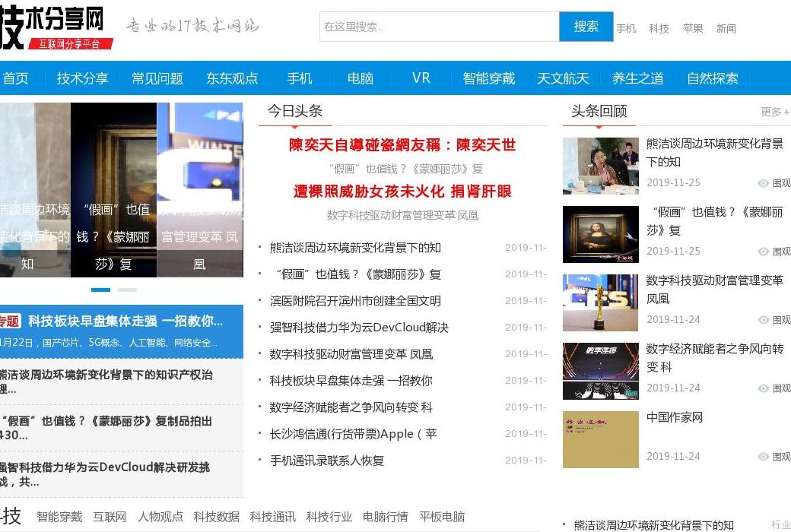Open the headline 陳奕天自導碰瓷網友稱
Viewport: 791px width, 532px height.
(x=404, y=146)
